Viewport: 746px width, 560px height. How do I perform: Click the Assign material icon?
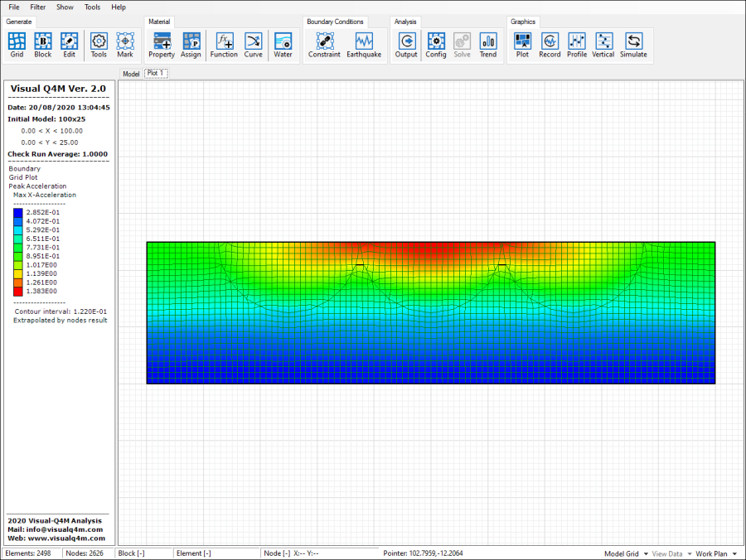click(x=191, y=46)
